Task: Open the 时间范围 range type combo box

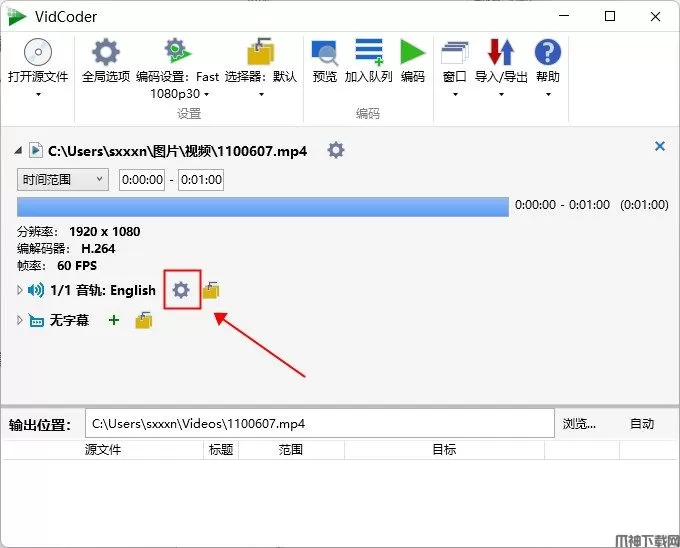Action: [x=63, y=179]
